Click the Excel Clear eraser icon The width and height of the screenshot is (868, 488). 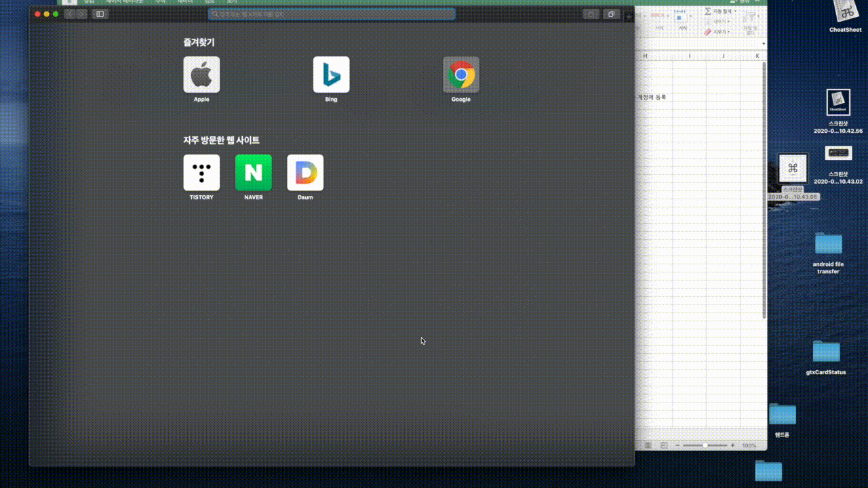tap(707, 32)
